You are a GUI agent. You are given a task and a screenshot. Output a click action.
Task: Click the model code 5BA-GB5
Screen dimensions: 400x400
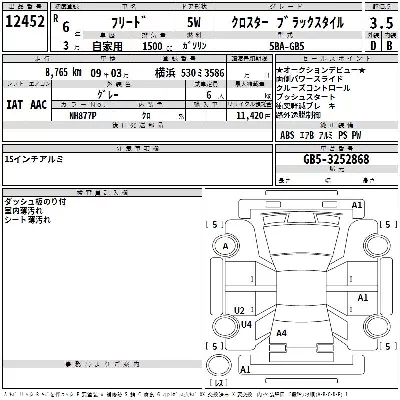[287, 46]
